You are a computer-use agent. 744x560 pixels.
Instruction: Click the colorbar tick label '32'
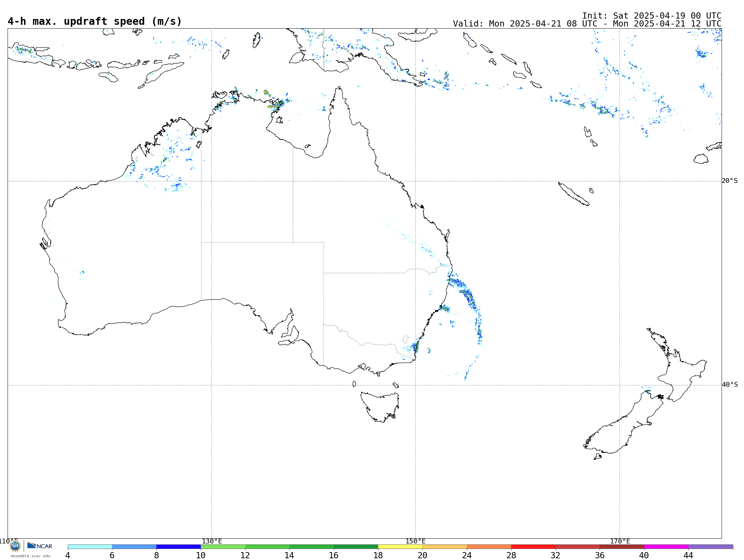click(556, 555)
